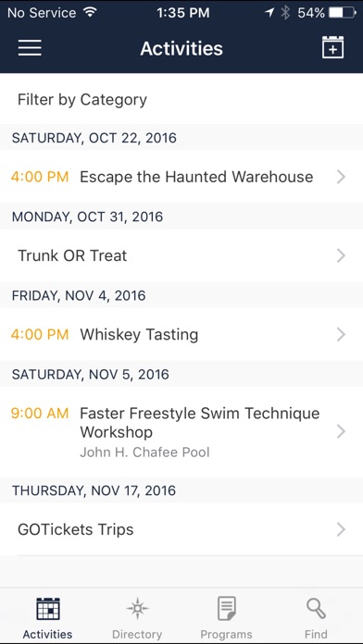
Task: Open the Directory compass icon
Action: (137, 608)
